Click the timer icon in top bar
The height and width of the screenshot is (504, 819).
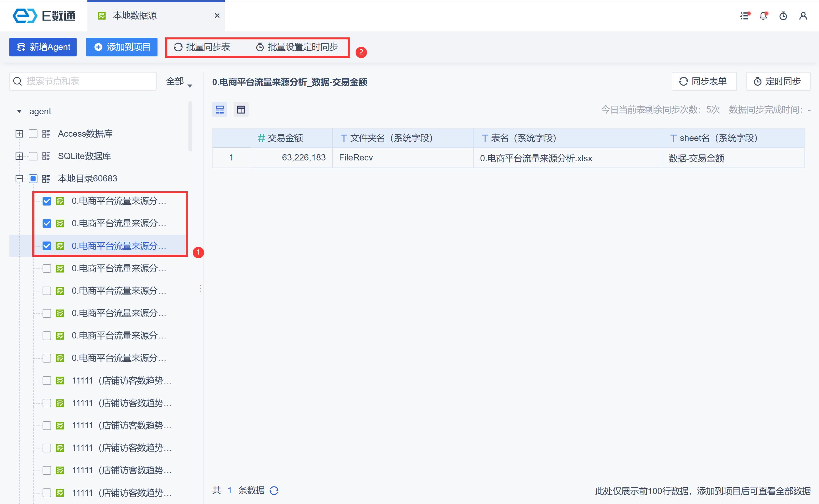tap(783, 16)
